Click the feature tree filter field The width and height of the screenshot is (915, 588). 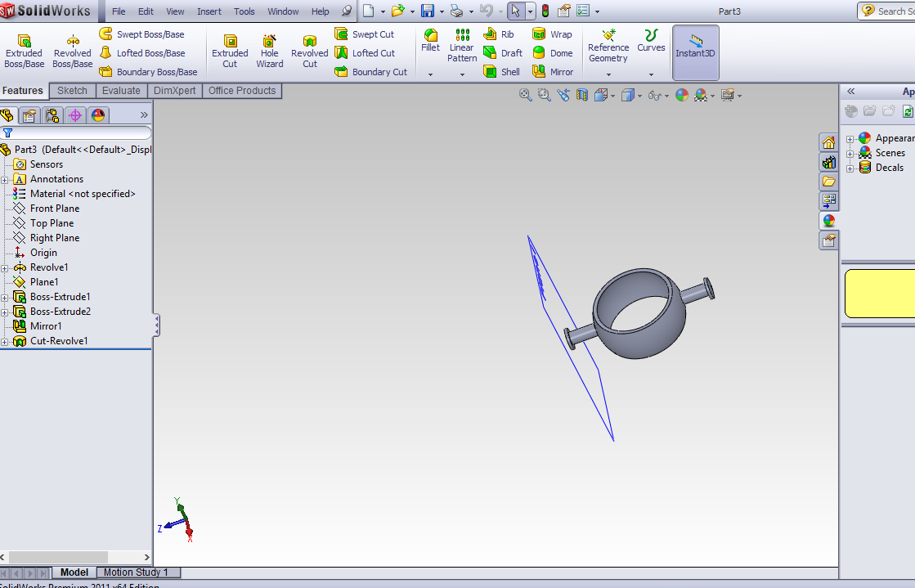(x=76, y=132)
